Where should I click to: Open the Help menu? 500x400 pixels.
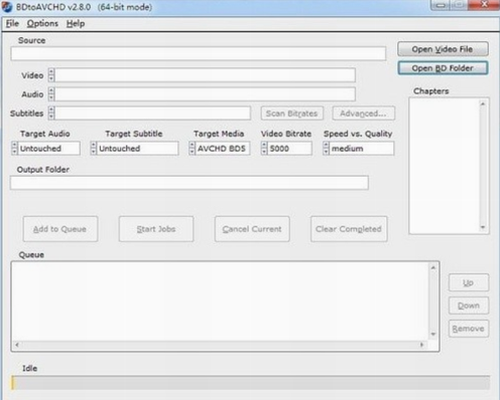75,24
